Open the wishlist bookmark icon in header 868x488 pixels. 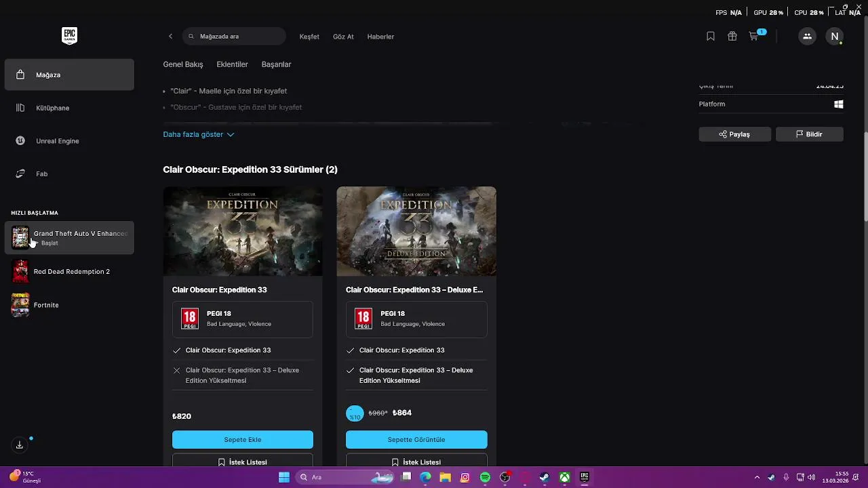click(x=710, y=37)
